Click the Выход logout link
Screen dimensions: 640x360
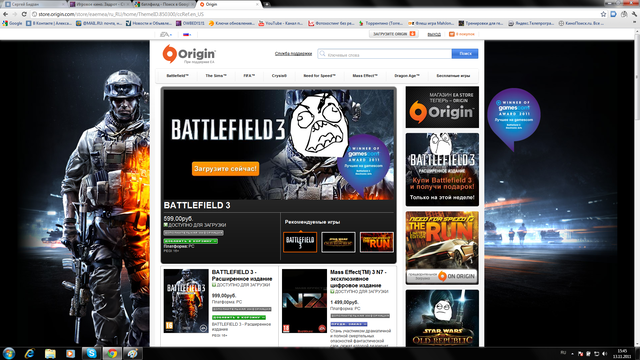[434, 34]
